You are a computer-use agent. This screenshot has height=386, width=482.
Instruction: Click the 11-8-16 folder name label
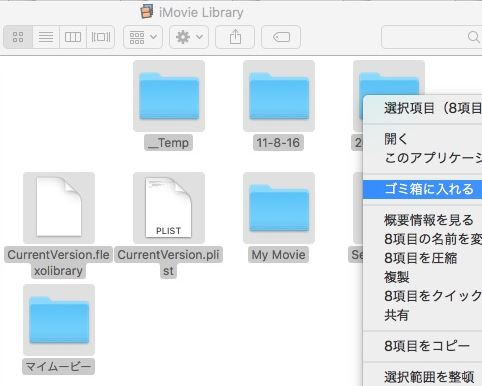click(278, 143)
